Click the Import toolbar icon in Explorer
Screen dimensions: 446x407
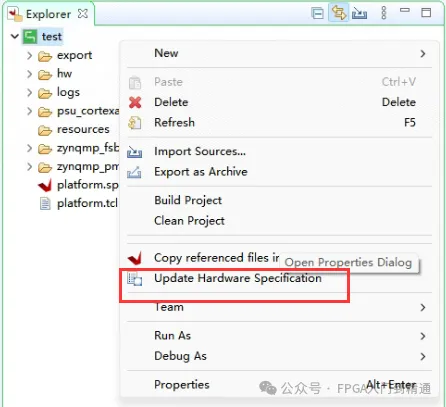point(359,13)
